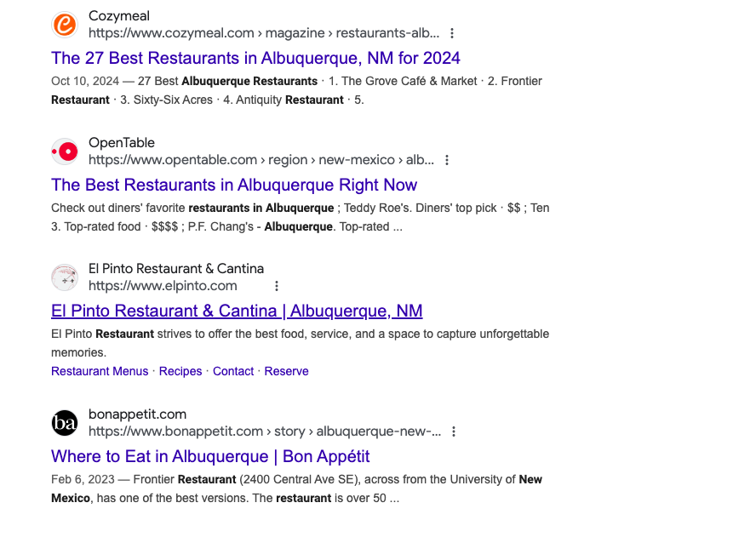The height and width of the screenshot is (537, 756).
Task: Open 'Where to Eat in Albuquerque' link
Action: tap(210, 456)
